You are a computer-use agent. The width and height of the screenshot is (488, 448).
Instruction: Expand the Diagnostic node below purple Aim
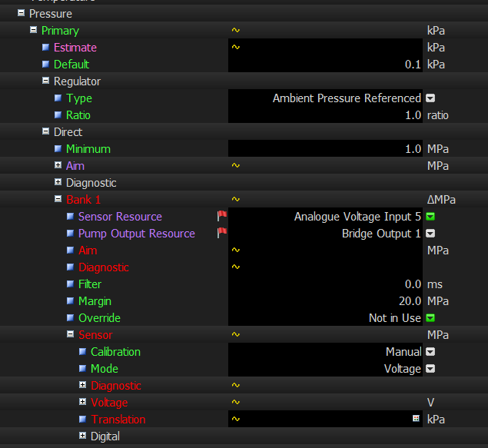click(x=58, y=182)
